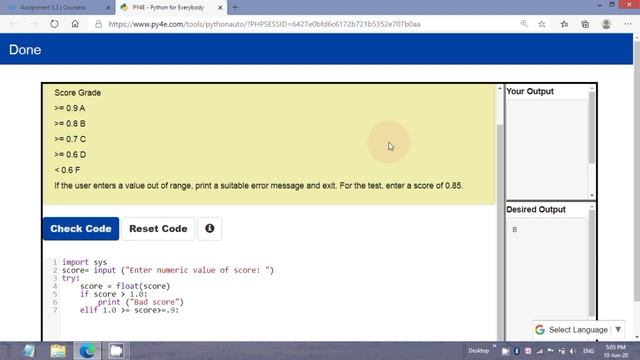
Task: Click the ENG language indicator
Action: tap(589, 351)
